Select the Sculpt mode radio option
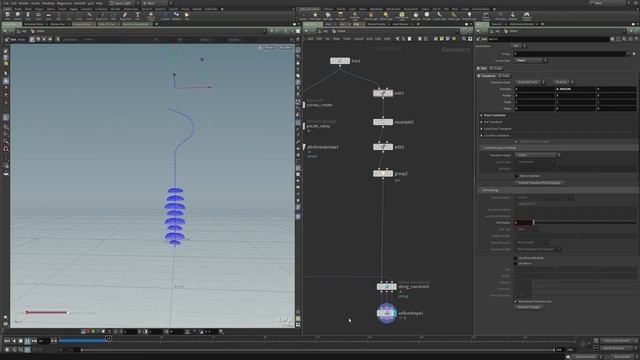This screenshot has height=360, width=640. [496, 68]
